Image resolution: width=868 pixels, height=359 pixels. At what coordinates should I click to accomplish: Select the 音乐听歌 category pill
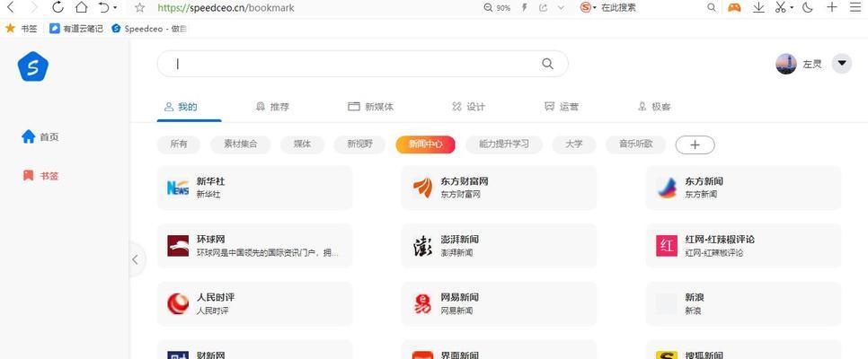pos(635,144)
